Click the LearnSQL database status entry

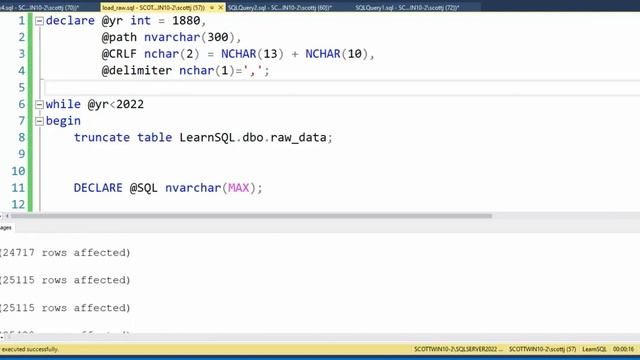tap(594, 349)
